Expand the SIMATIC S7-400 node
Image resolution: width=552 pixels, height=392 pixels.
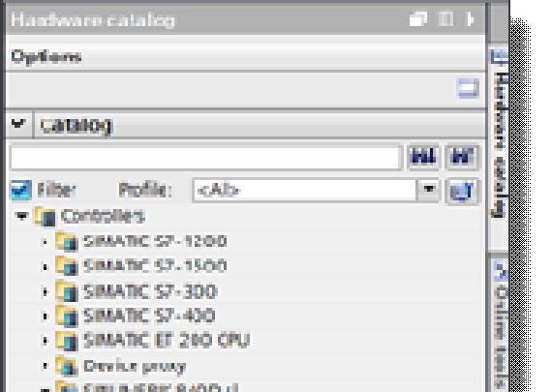pos(45,317)
